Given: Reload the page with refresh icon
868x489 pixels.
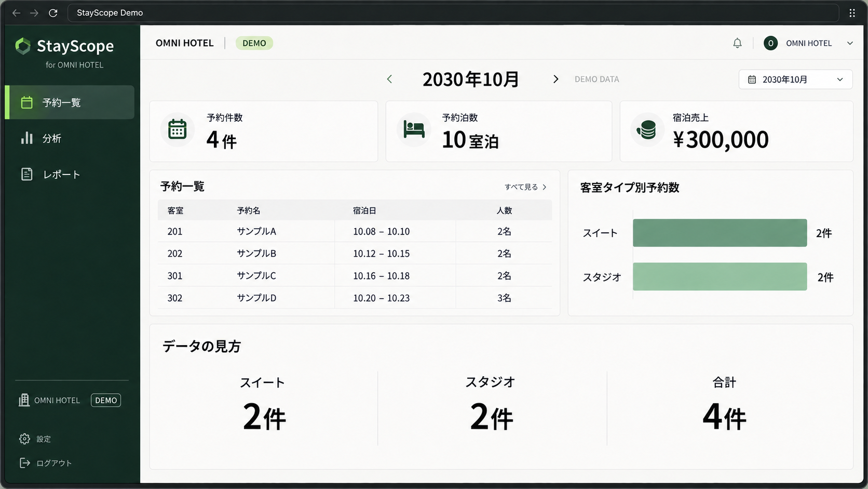Looking at the screenshot, I should tap(53, 13).
